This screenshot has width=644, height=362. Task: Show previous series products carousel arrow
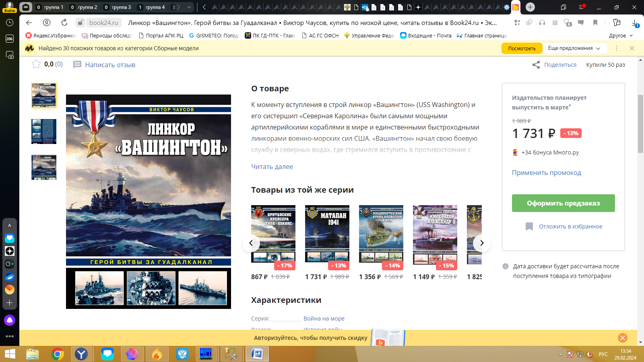tap(251, 243)
